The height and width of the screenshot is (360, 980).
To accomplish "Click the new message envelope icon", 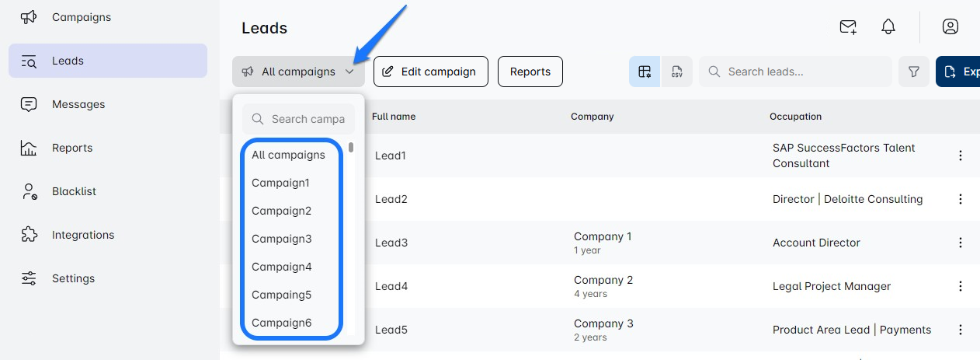I will coord(848,27).
